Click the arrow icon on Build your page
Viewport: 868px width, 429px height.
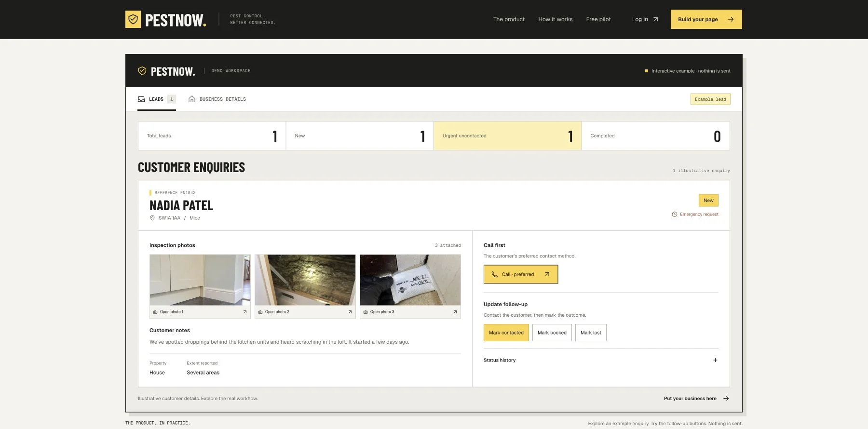pyautogui.click(x=731, y=19)
